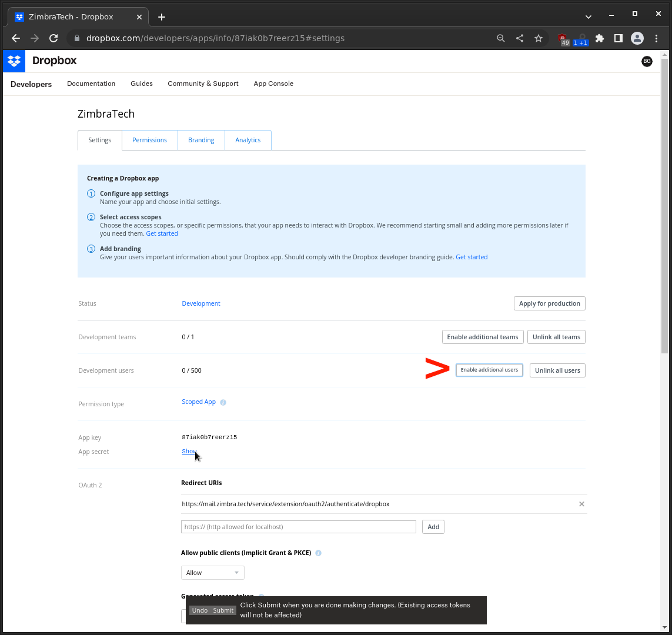Close the ZimbraTech - Dropbox tab

click(x=139, y=17)
